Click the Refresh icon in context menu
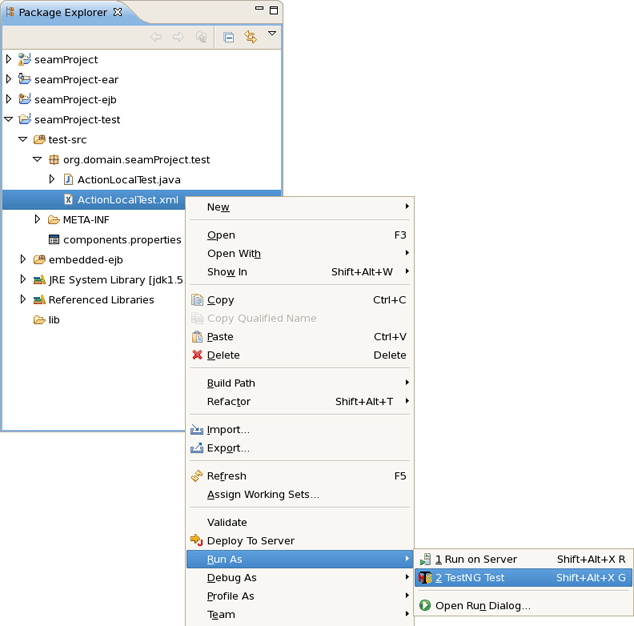This screenshot has height=626, width=634. (x=197, y=476)
